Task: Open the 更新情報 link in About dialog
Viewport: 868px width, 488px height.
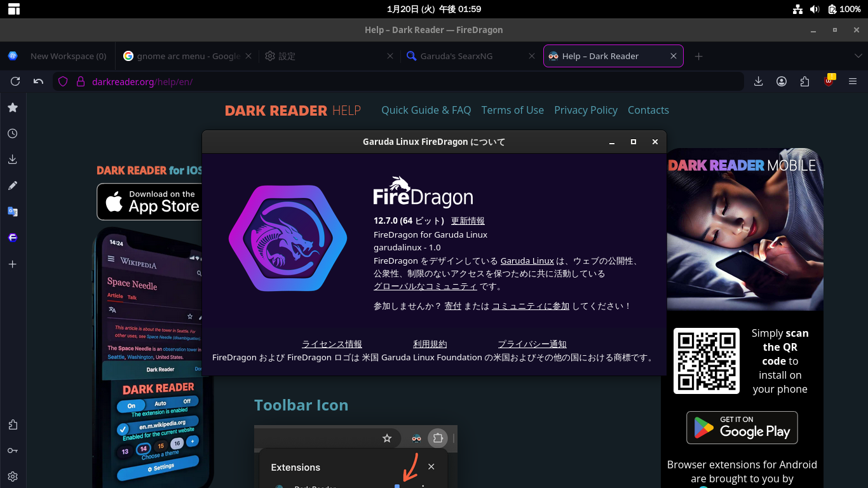Action: click(468, 221)
